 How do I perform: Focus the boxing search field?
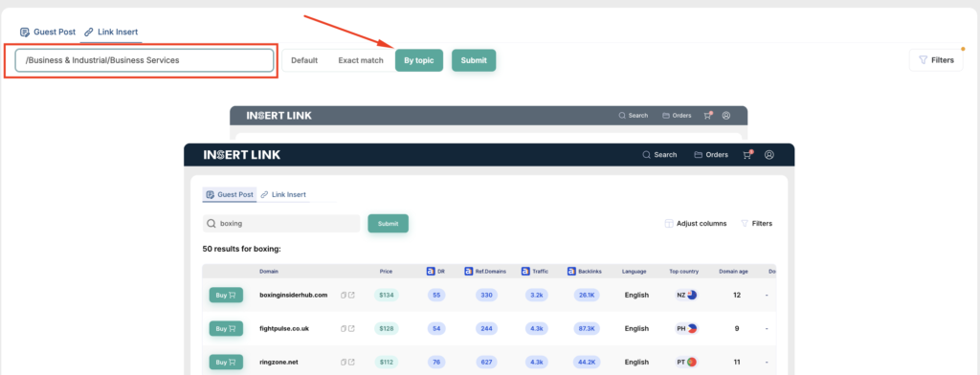[x=281, y=223]
